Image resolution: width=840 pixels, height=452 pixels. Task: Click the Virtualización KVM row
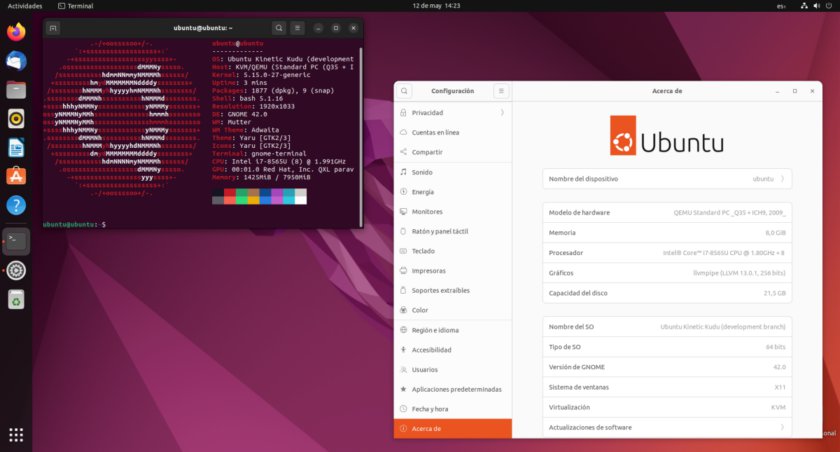tap(667, 407)
